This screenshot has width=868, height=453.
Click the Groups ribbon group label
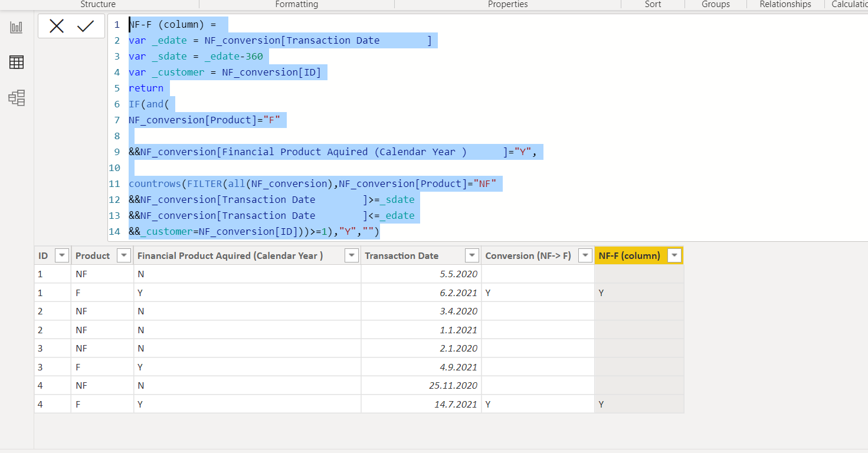pyautogui.click(x=716, y=4)
